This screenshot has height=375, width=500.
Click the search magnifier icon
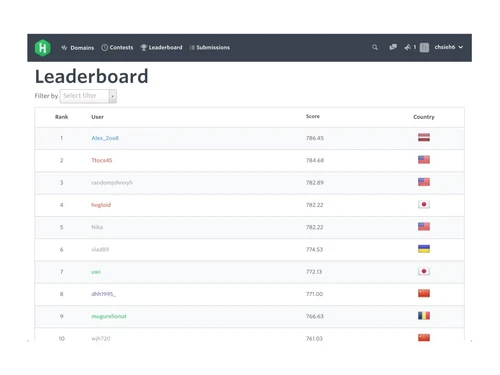pos(375,47)
